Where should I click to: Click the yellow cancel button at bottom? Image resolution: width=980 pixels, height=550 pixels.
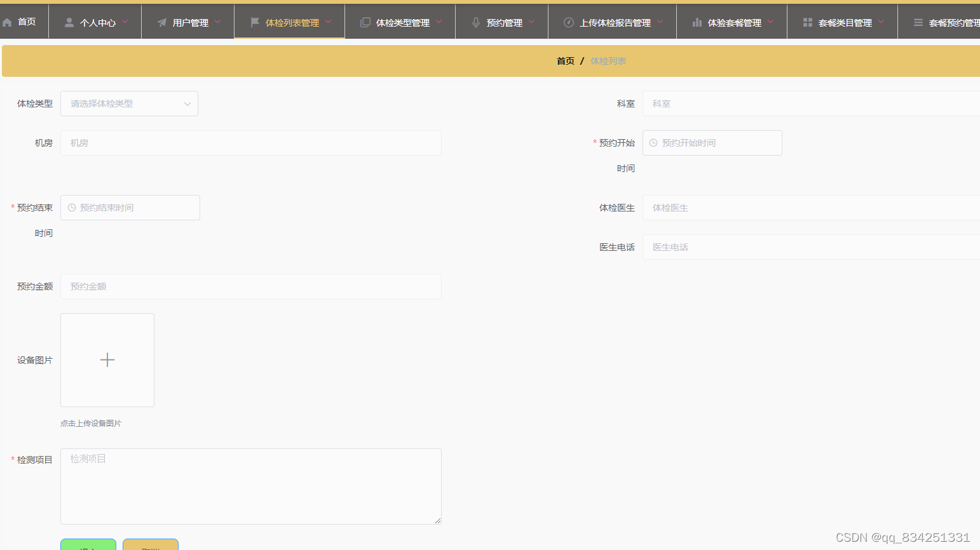(151, 544)
